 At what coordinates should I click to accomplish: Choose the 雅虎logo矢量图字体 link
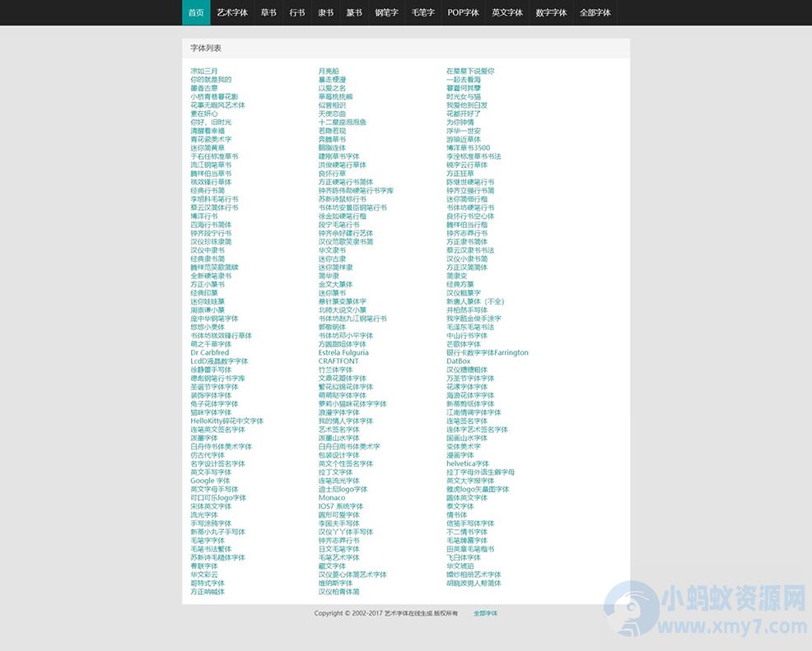(478, 490)
